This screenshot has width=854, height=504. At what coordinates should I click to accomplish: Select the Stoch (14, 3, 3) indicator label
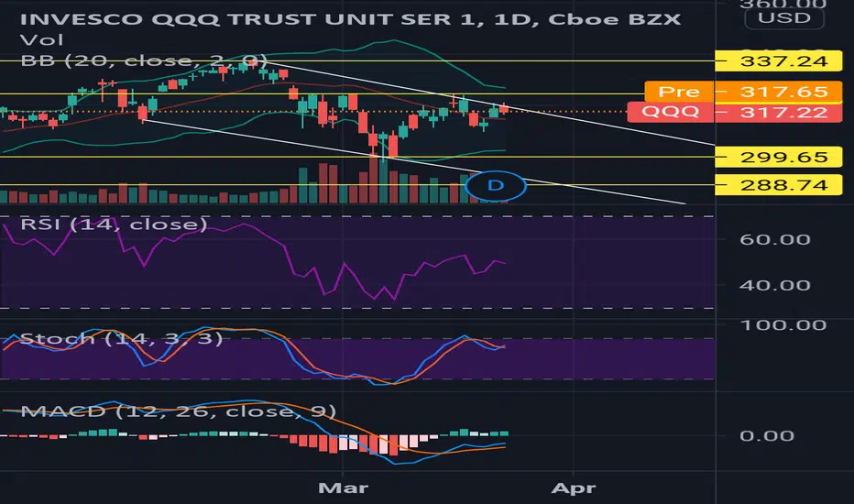[x=121, y=338]
